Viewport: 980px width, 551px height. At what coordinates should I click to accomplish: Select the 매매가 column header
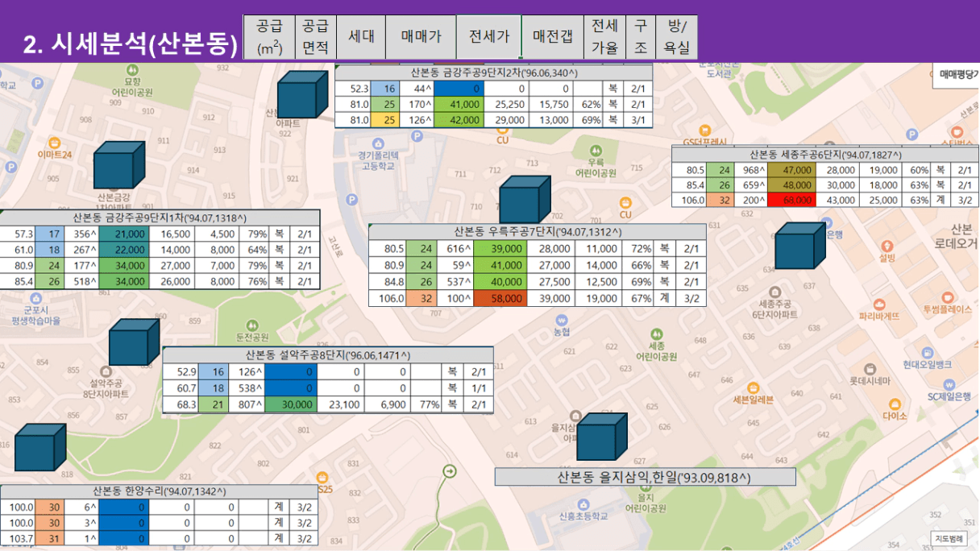coord(421,36)
